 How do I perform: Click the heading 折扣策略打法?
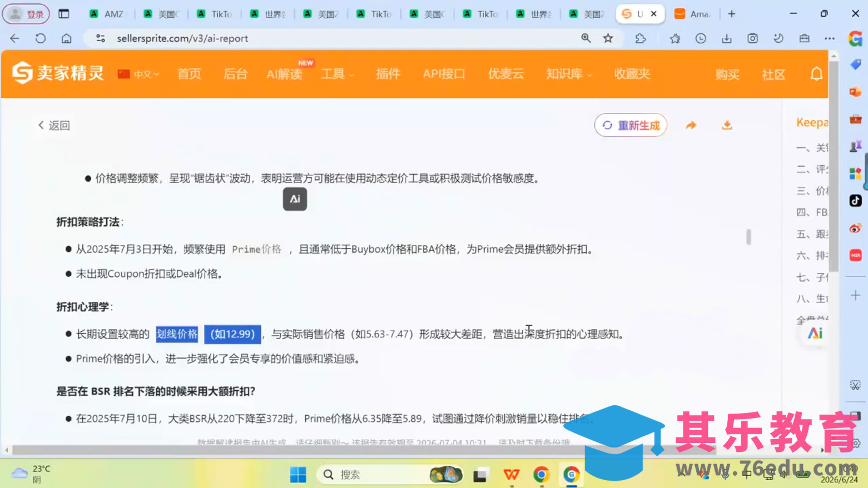point(88,222)
